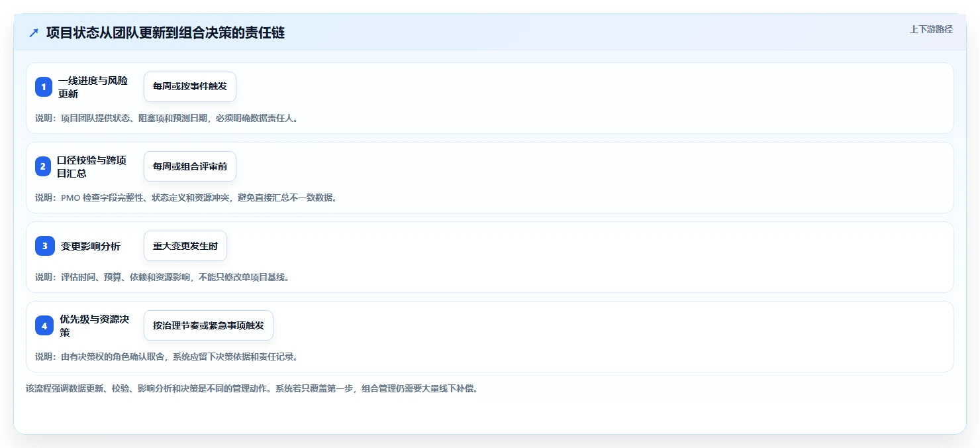Click the arrow icon beside the panel title
The height and width of the screenshot is (448, 980).
(x=34, y=32)
